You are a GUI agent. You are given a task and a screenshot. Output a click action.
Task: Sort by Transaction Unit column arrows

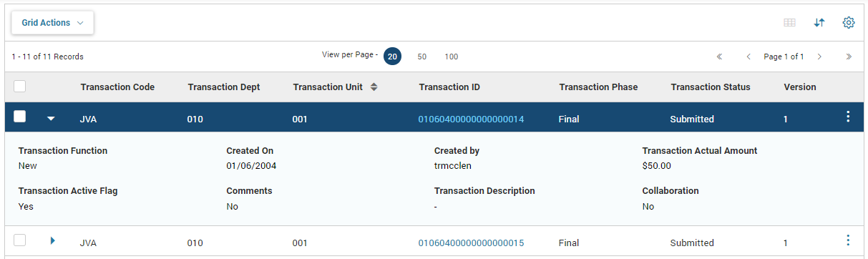point(374,87)
